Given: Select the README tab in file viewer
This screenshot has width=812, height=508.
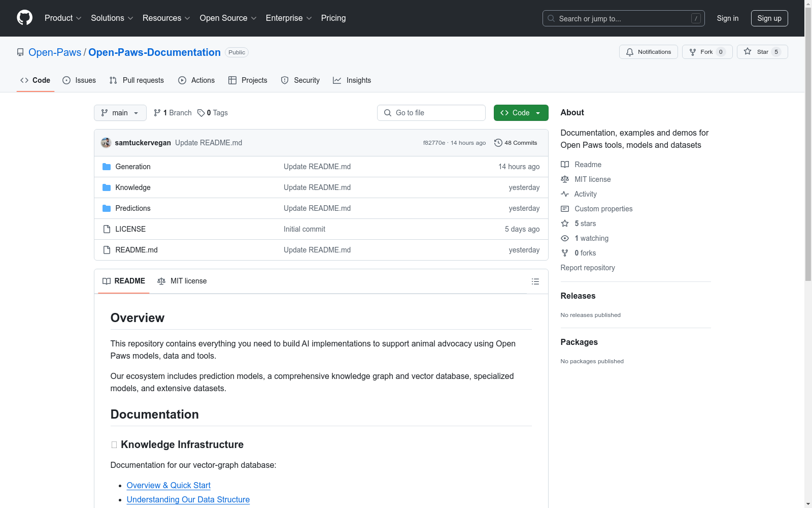Looking at the screenshot, I should tap(124, 281).
